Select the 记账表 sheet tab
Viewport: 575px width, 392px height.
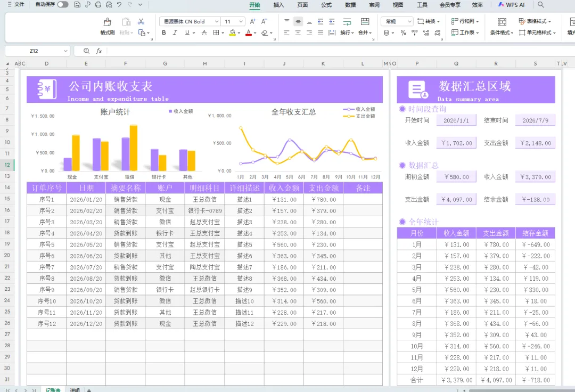click(53, 390)
